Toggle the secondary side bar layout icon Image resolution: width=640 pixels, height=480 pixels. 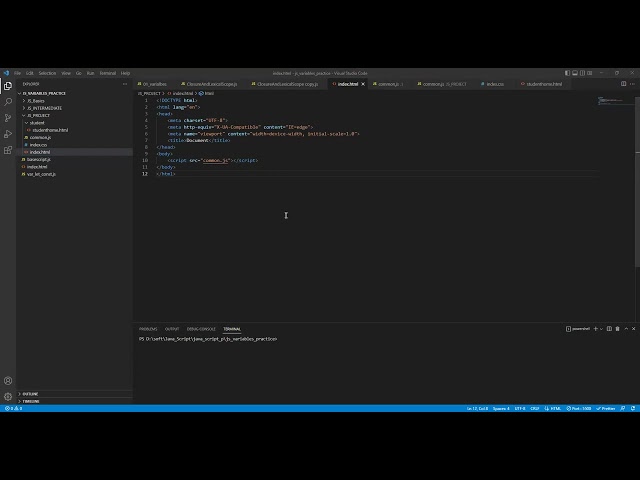582,73
